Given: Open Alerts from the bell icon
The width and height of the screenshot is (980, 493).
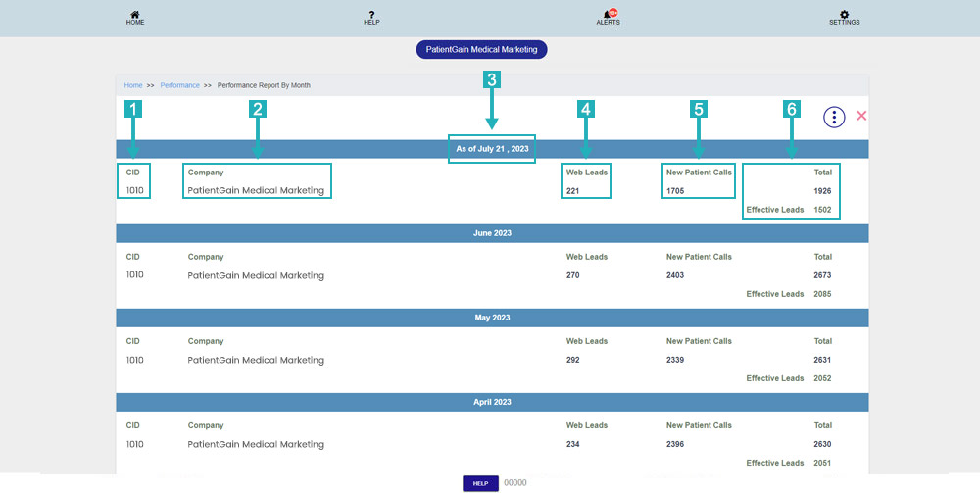Looking at the screenshot, I should click(x=609, y=17).
